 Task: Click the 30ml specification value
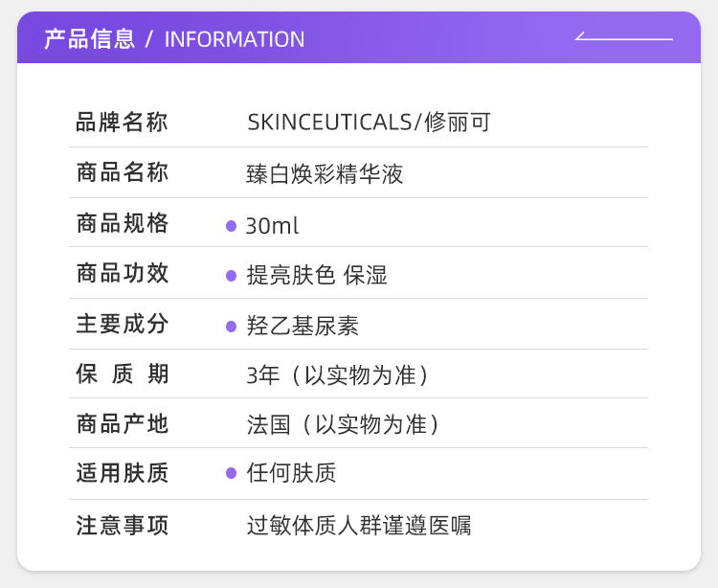click(273, 226)
